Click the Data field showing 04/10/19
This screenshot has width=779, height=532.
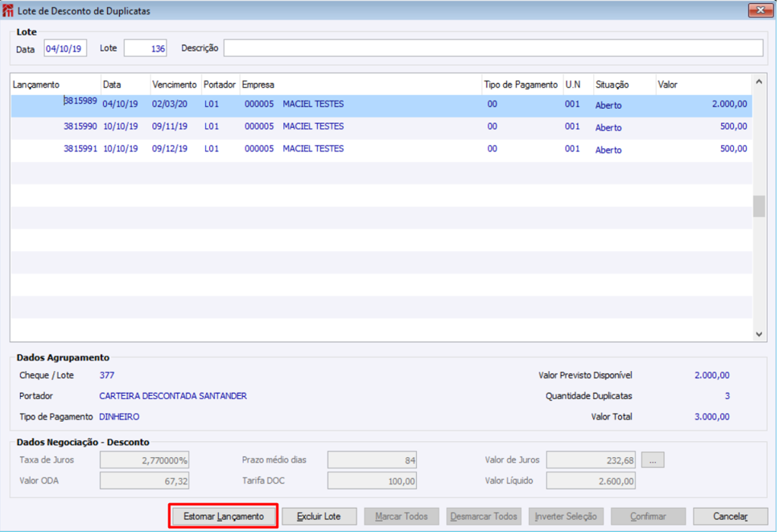[x=64, y=48]
